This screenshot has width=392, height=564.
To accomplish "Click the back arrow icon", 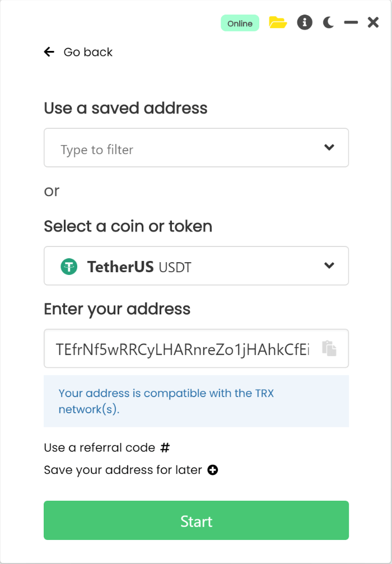I will point(49,52).
